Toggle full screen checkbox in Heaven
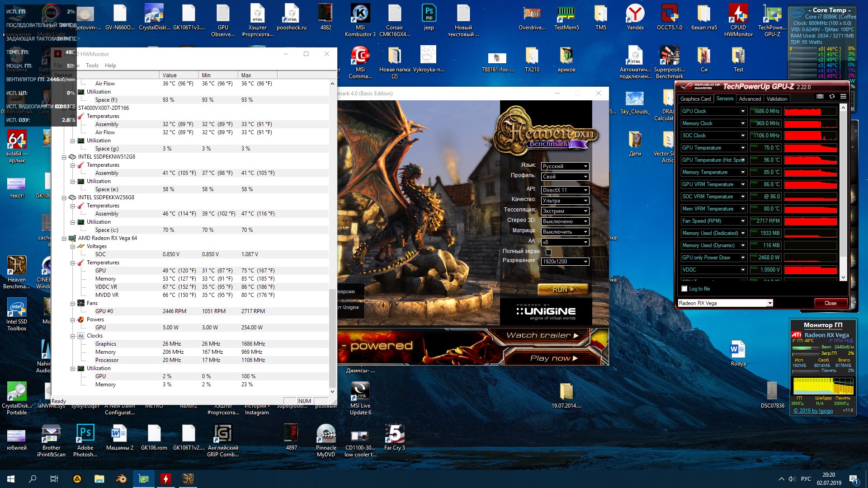The image size is (868, 488). point(548,252)
